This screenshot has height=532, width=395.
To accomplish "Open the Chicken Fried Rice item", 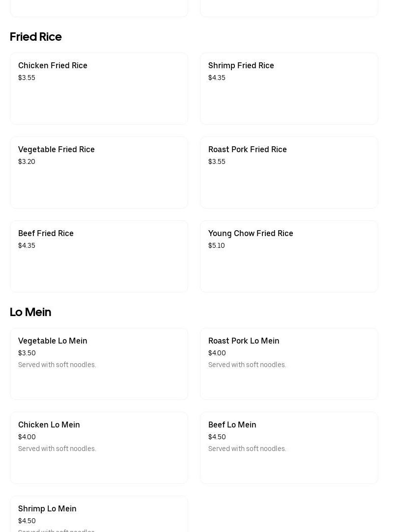I will (99, 88).
